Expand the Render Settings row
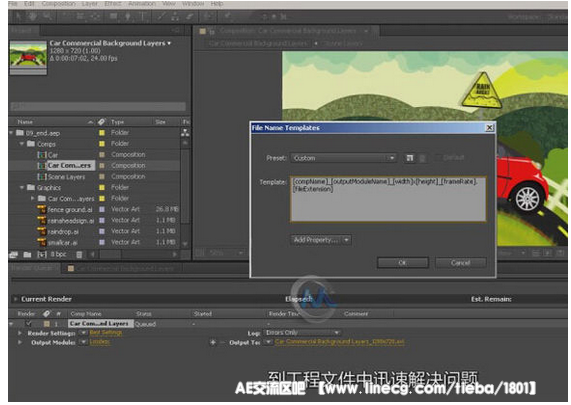 [x=20, y=333]
